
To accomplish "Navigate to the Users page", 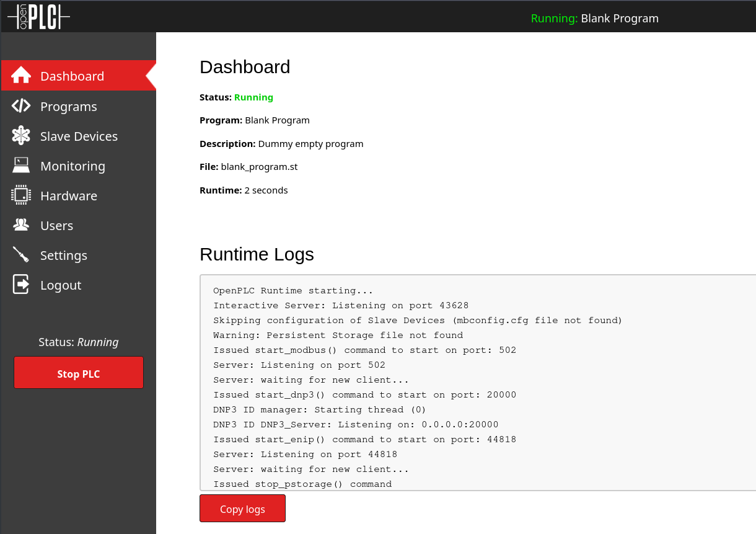I will [78, 225].
